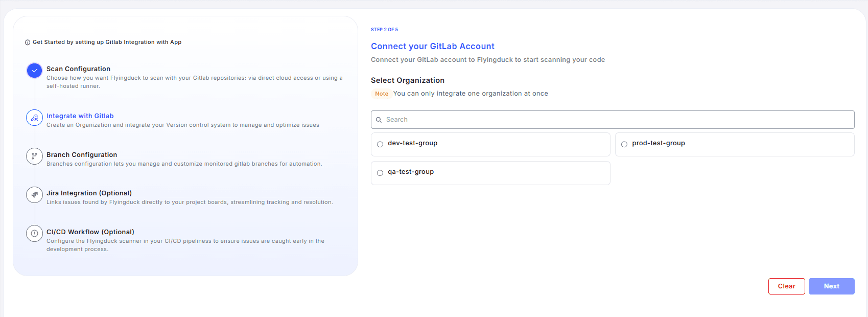This screenshot has height=317, width=868.
Task: Click the Jira Integration step icon
Action: pos(34,195)
